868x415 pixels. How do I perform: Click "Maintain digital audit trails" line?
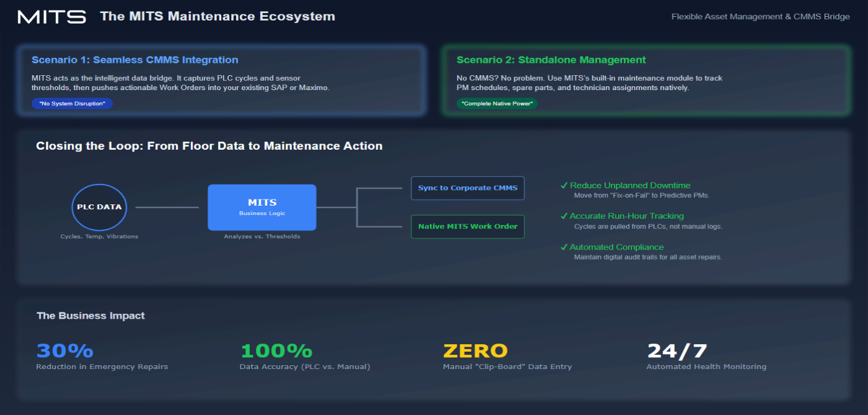[x=648, y=257]
